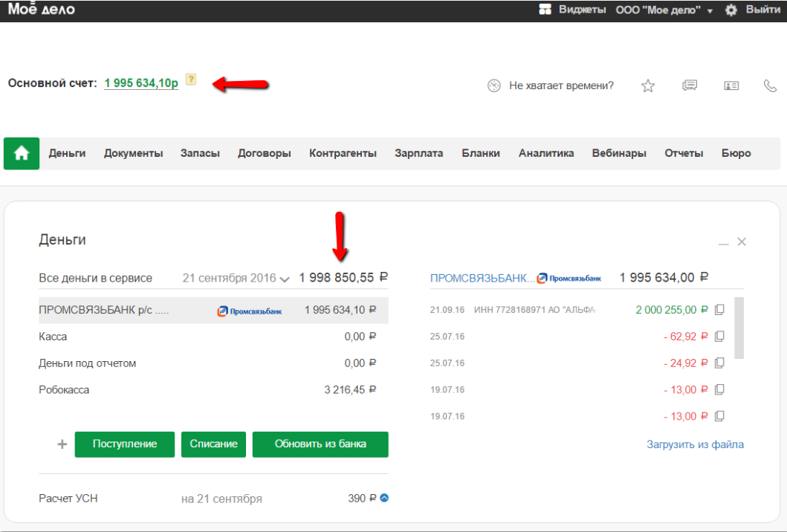Screen dimensions: 787x532
Task: Go to the green home icon
Action: (x=22, y=153)
